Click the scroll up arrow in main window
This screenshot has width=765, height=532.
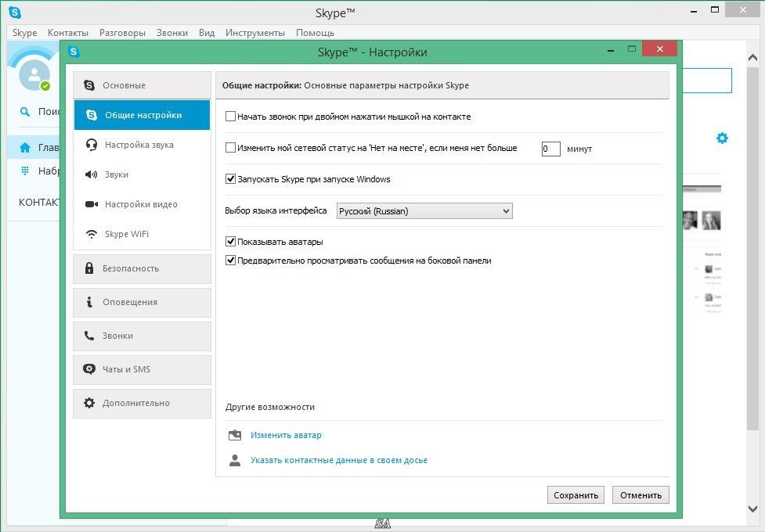tap(752, 58)
